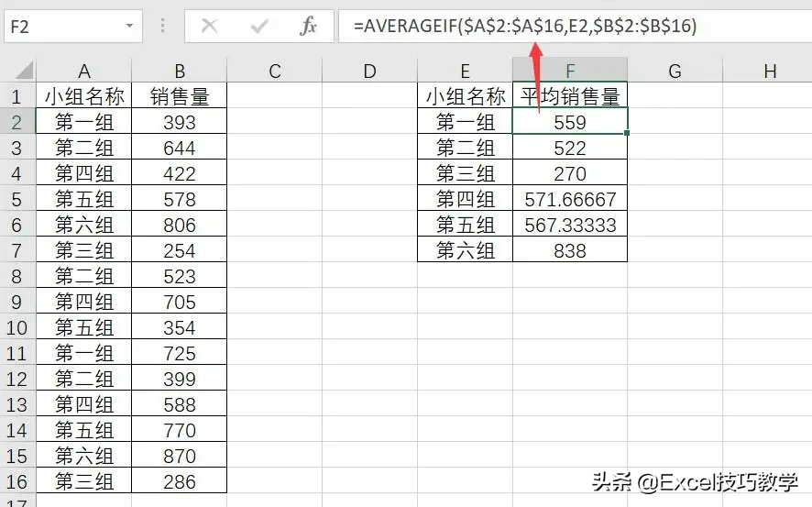Click the Name Box showing F2
Viewport: 812px width, 507px height.
point(73,26)
